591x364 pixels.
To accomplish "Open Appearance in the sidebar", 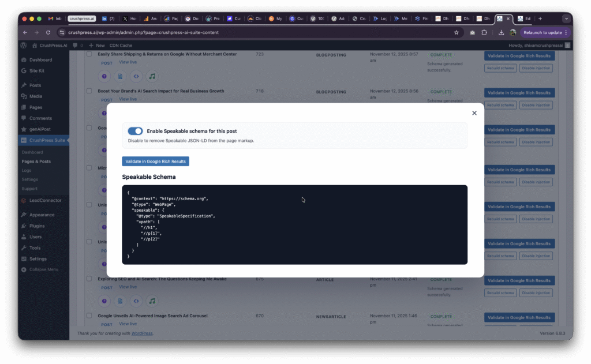I will pyautogui.click(x=42, y=215).
